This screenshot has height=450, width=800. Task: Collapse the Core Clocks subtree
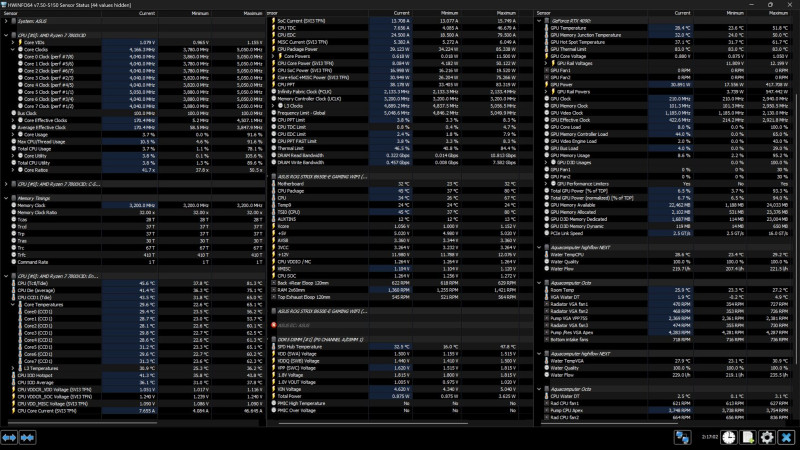coord(13,49)
